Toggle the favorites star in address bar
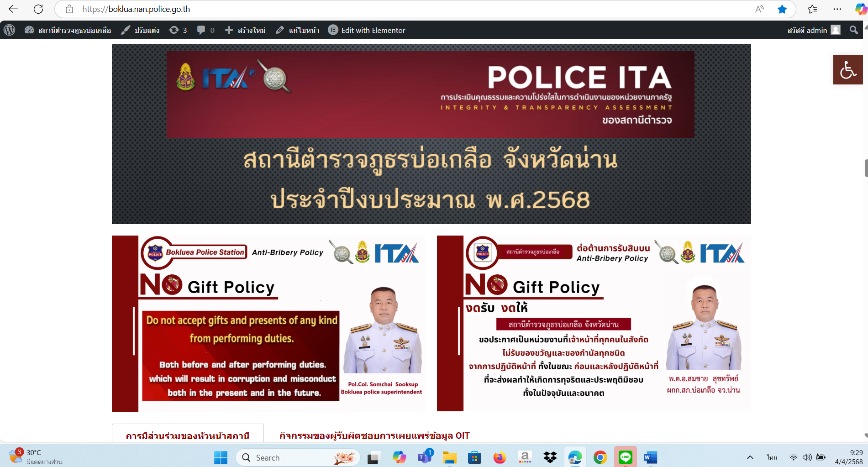 782,9
